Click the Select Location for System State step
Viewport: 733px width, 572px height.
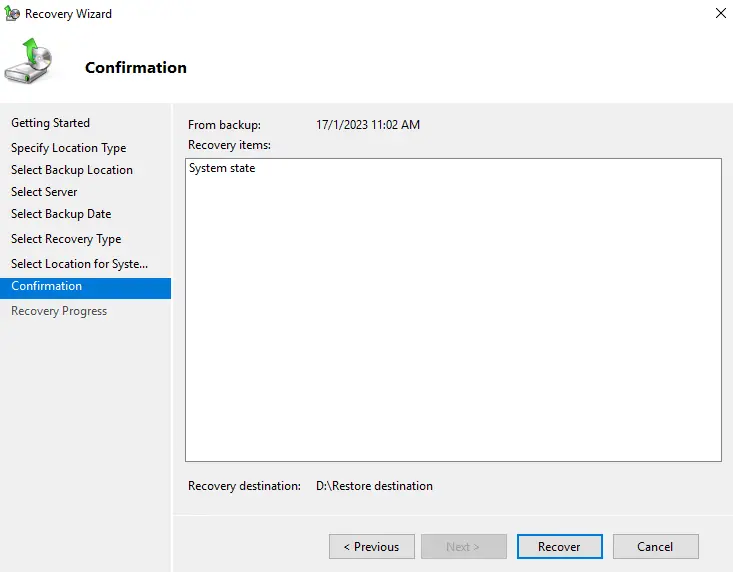[79, 264]
